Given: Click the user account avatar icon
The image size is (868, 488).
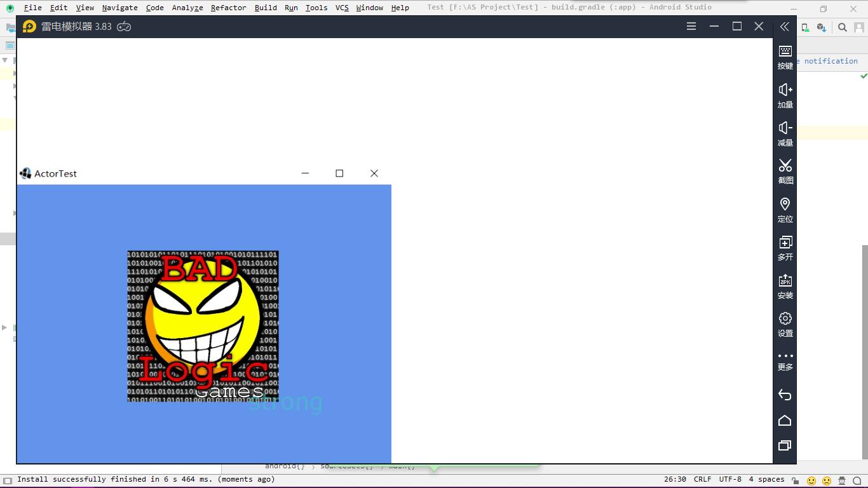Looking at the screenshot, I should click(859, 27).
